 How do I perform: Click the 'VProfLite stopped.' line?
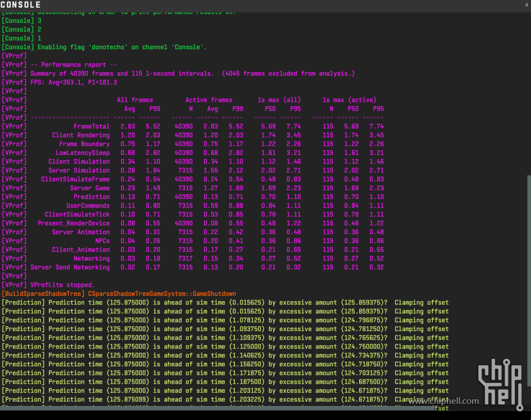(x=62, y=285)
